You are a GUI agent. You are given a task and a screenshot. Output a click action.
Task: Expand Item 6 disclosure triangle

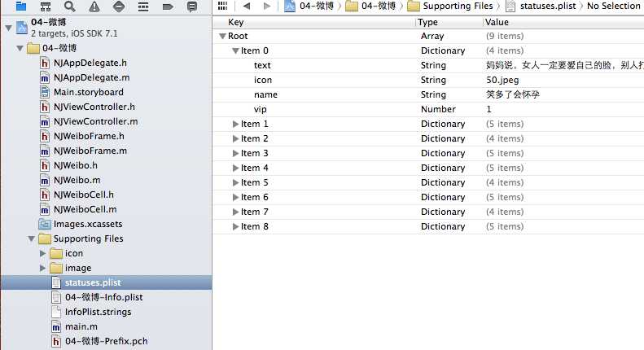(x=235, y=197)
